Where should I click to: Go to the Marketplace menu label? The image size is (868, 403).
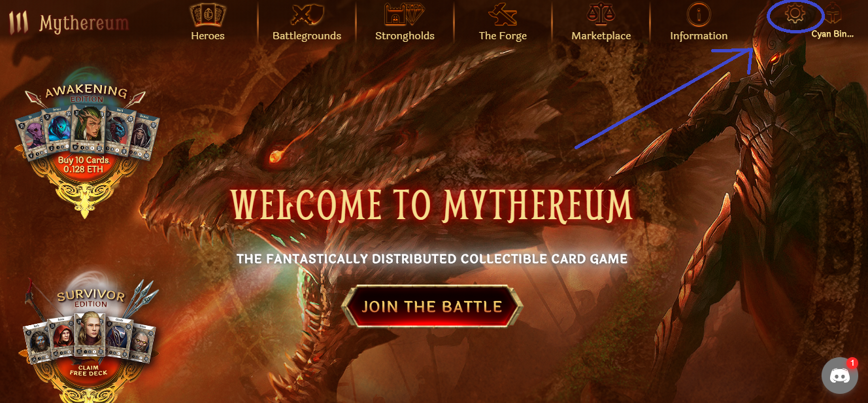[601, 36]
